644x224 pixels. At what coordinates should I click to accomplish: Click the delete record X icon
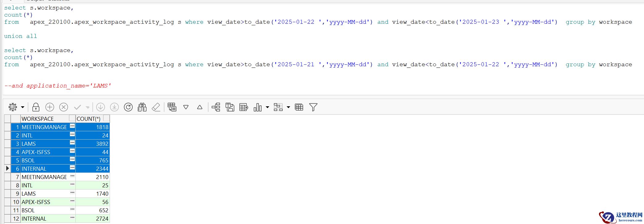click(x=63, y=107)
